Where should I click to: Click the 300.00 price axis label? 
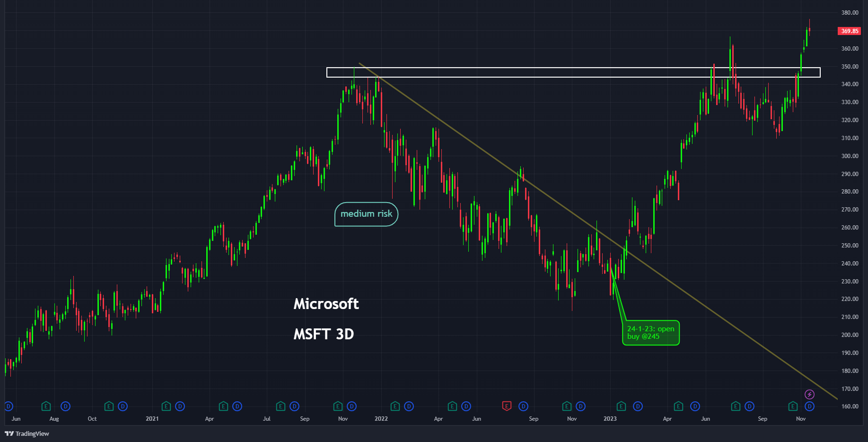[x=850, y=156]
